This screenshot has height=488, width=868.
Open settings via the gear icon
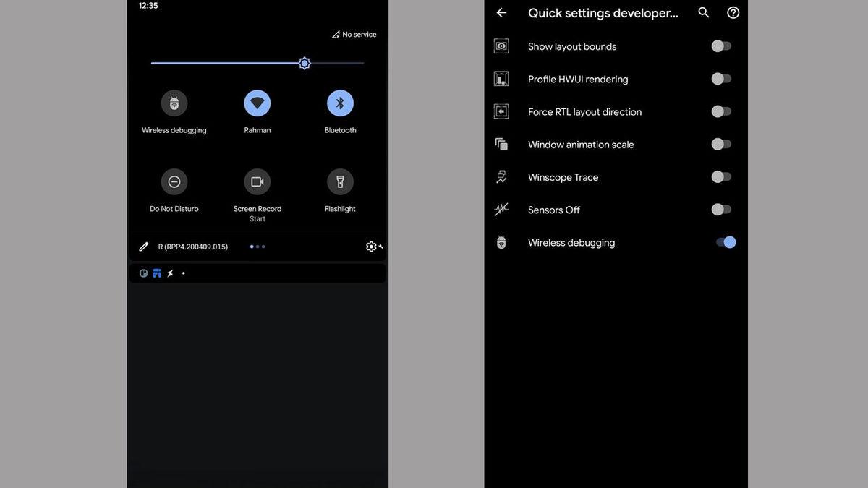point(371,247)
